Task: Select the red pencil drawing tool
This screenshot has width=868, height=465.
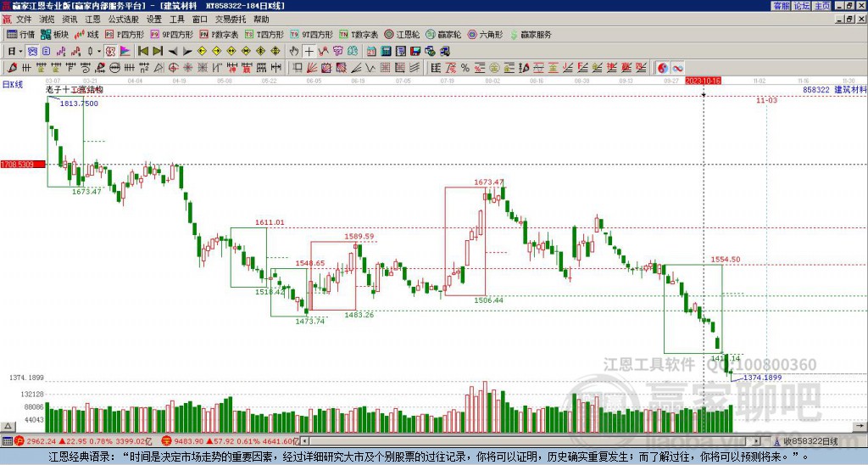Action: pos(12,68)
